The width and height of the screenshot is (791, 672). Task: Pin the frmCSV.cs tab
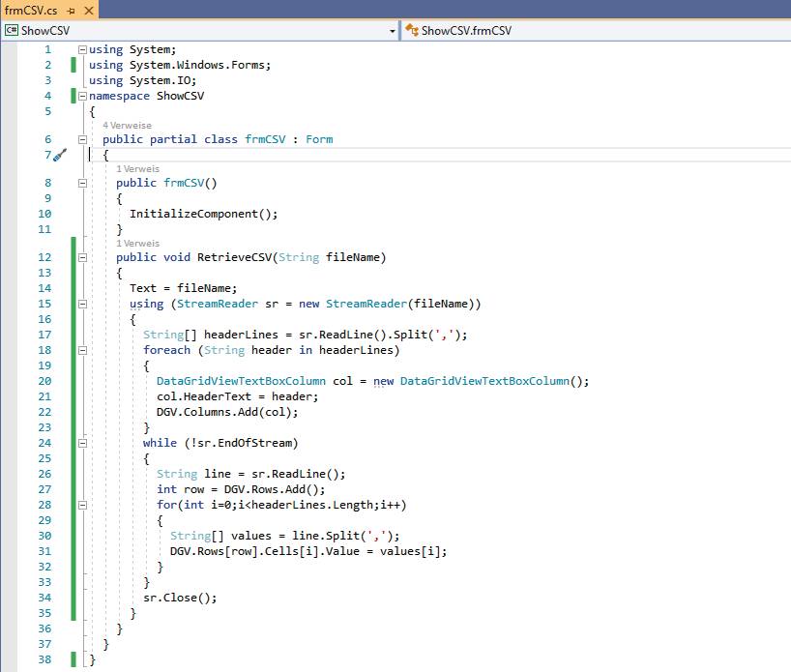pos(72,11)
